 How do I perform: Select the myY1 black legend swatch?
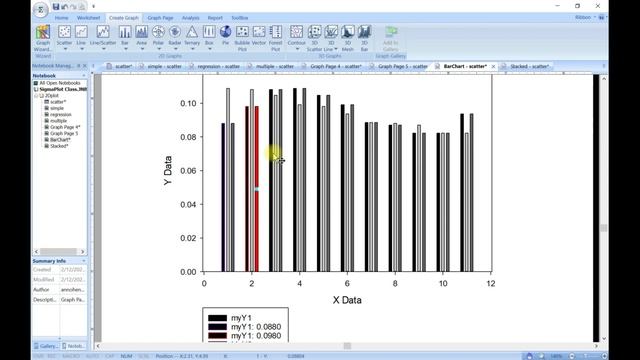(x=217, y=318)
